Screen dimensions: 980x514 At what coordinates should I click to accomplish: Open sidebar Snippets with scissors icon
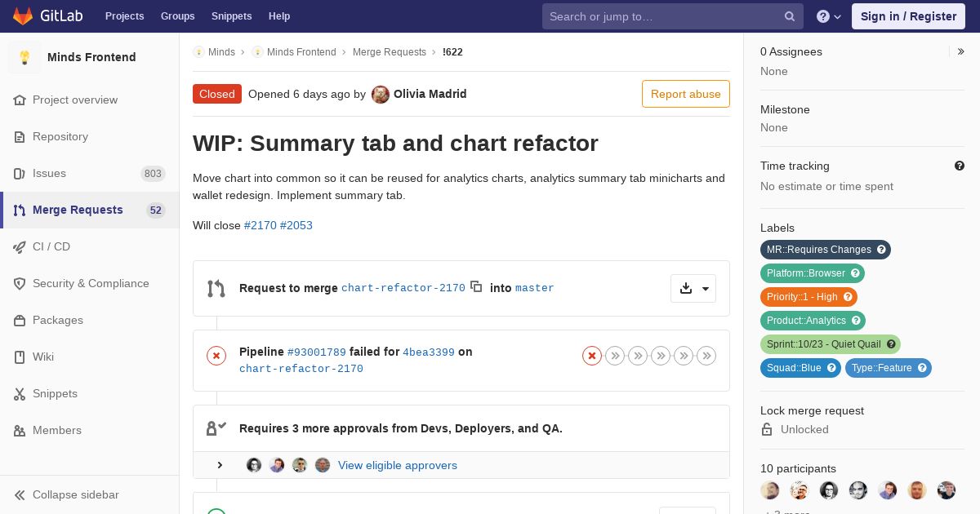coord(90,393)
